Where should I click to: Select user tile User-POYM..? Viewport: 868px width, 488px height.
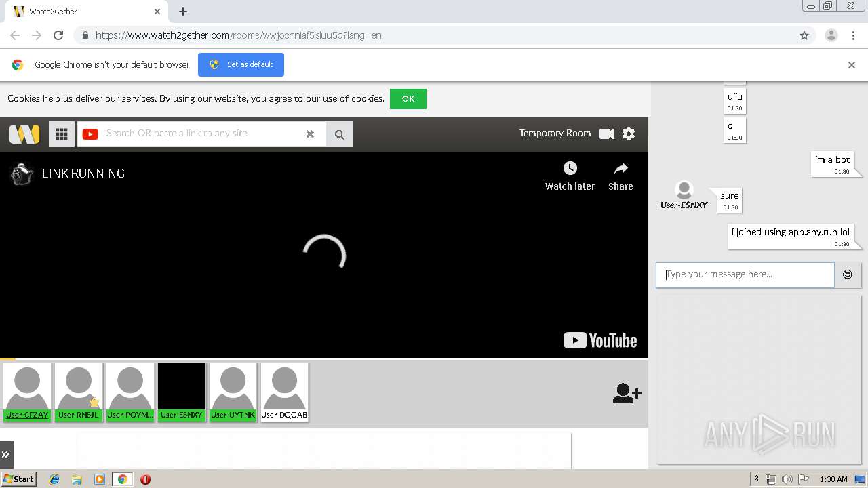pyautogui.click(x=130, y=392)
